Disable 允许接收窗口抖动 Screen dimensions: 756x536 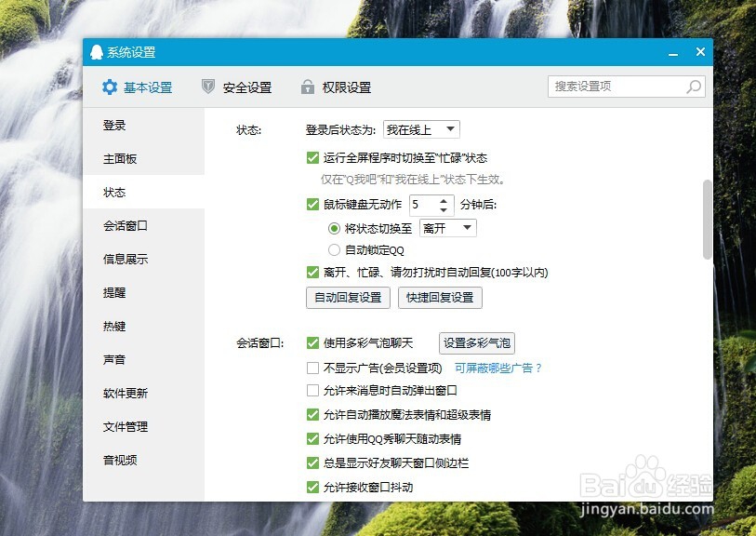click(313, 486)
